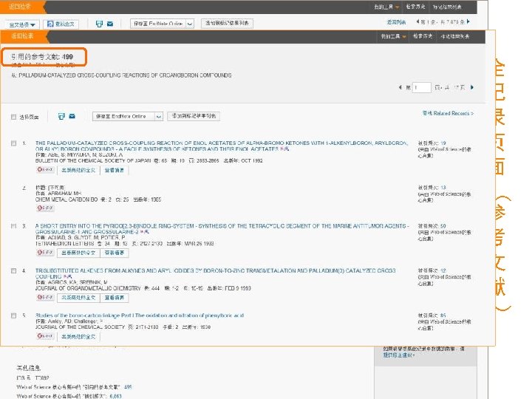Go to previous page of cited references
The width and height of the screenshot is (532, 399).
400,87
